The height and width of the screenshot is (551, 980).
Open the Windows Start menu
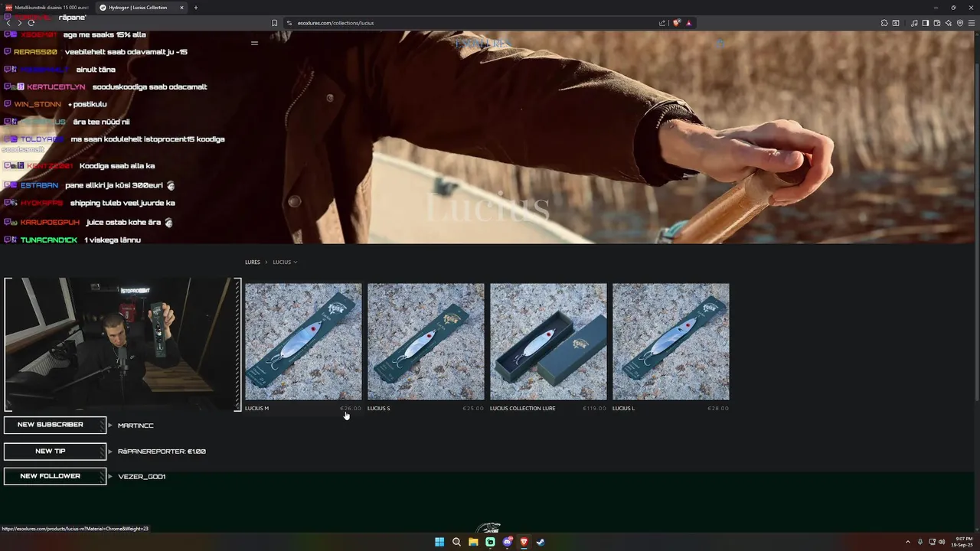(x=439, y=542)
